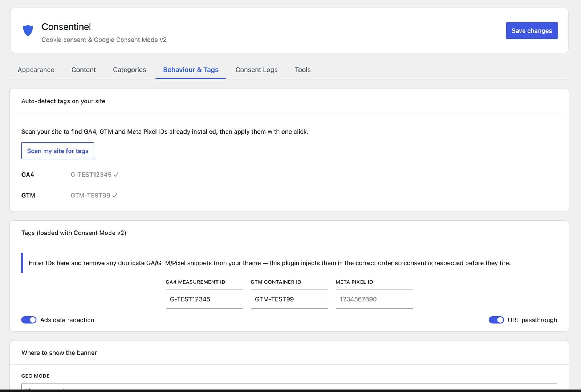
Task: Click the checkmark next to GTM-TEST99
Action: coord(115,196)
